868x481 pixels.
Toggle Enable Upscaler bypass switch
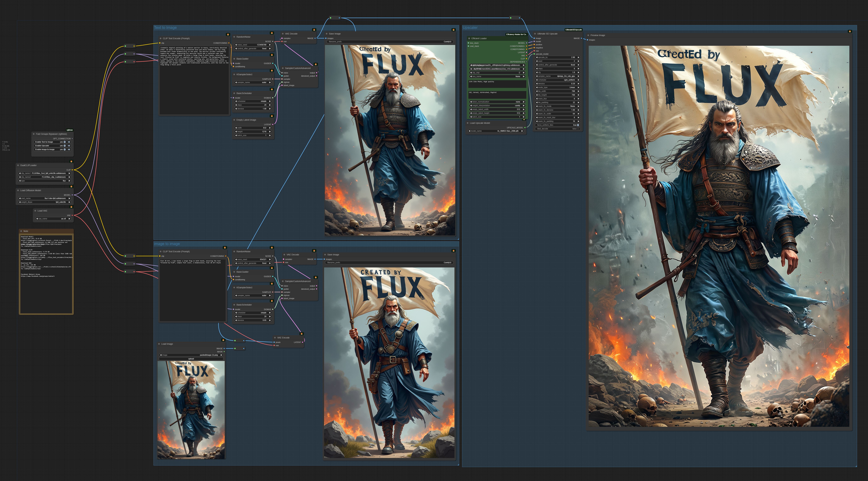tap(65, 146)
